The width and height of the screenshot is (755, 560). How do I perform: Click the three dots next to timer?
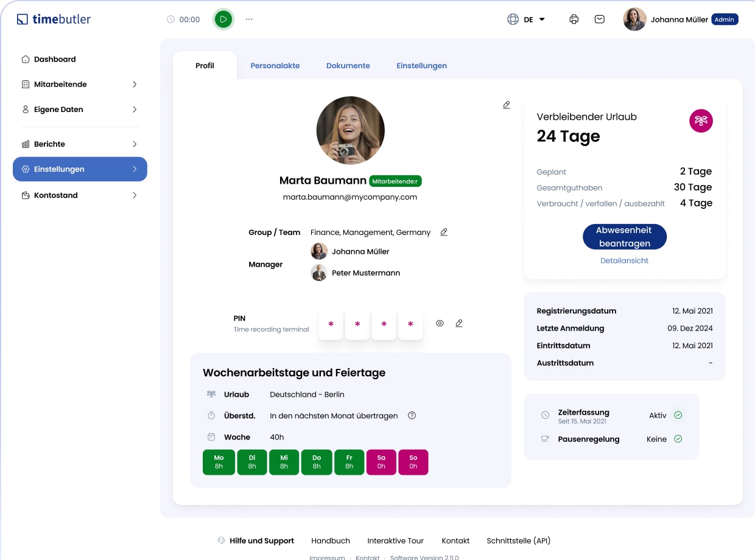249,19
